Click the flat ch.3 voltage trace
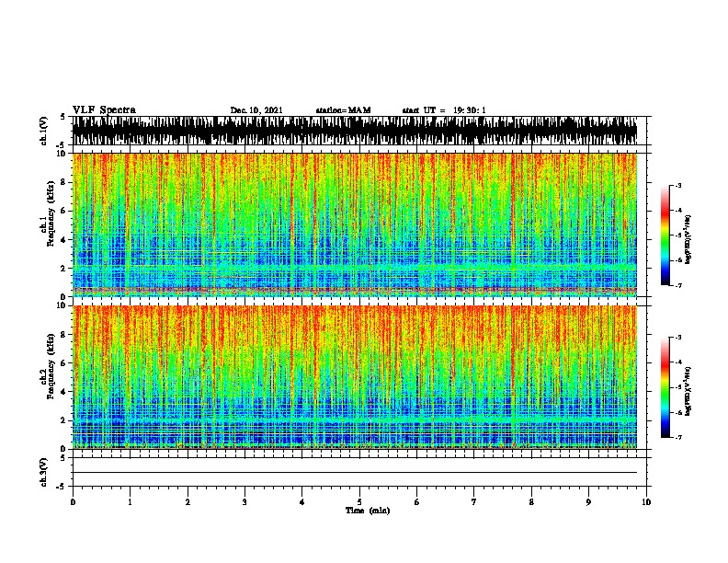 point(355,473)
